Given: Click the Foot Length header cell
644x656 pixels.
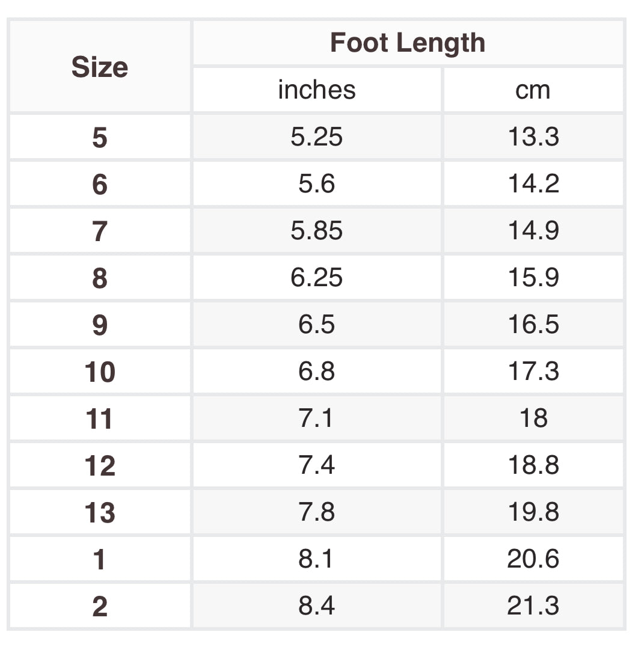Looking at the screenshot, I should pyautogui.click(x=408, y=43).
